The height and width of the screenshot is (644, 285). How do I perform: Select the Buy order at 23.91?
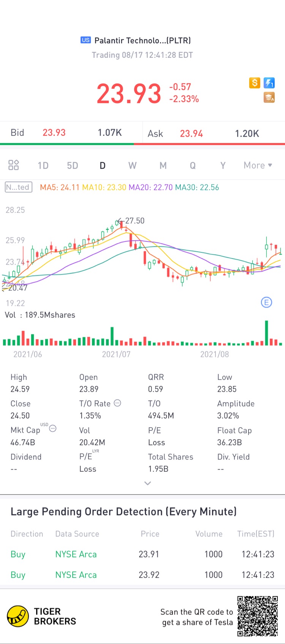tap(142, 554)
